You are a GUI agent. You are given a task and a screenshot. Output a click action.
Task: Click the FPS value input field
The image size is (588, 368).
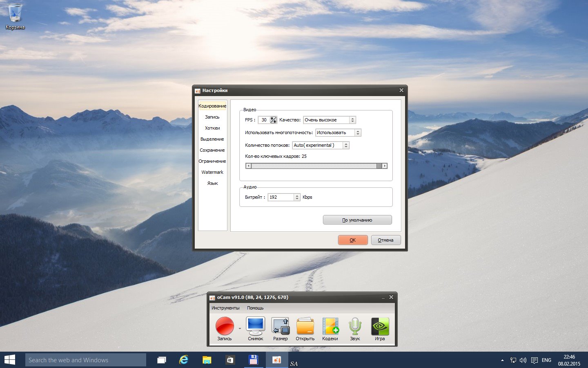point(264,120)
